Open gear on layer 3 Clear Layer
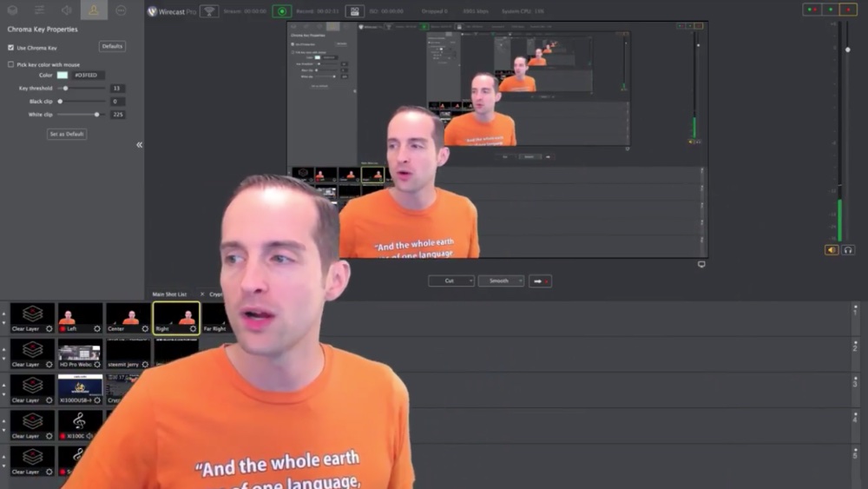Image resolution: width=868 pixels, height=489 pixels. [x=49, y=400]
